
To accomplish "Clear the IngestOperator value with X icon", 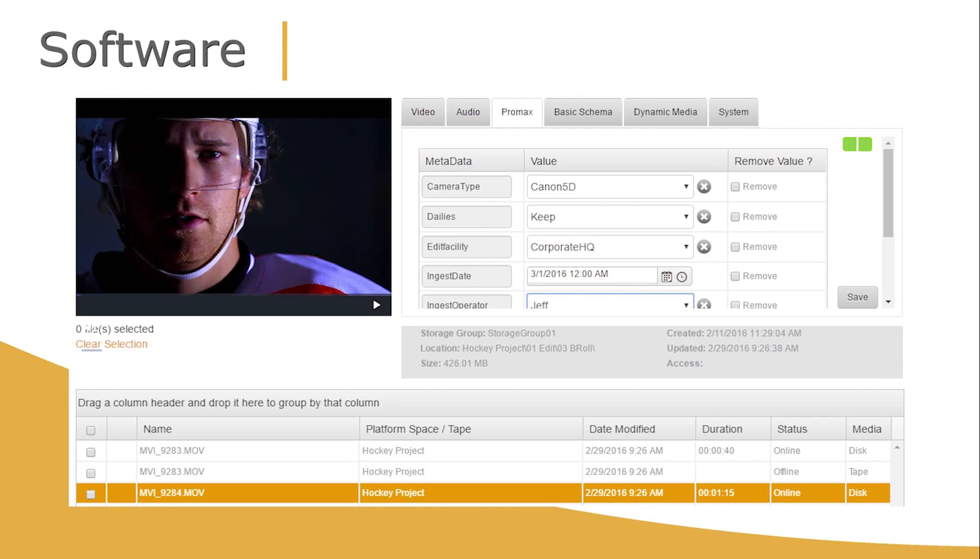I will [704, 305].
